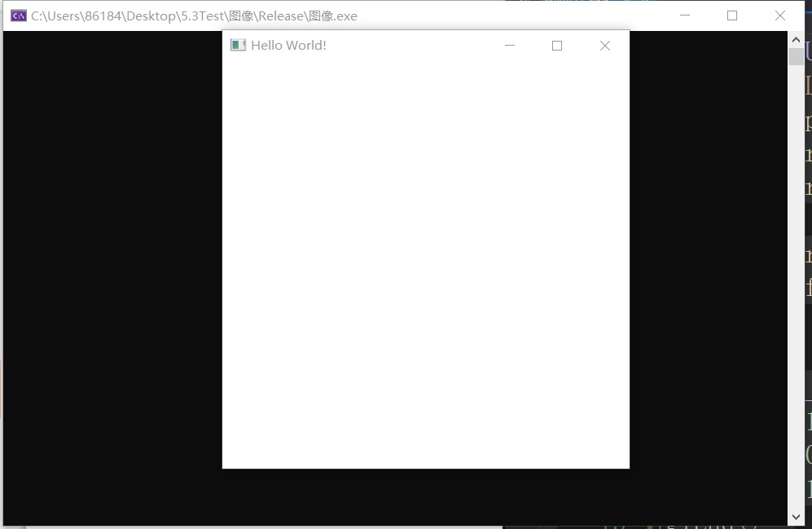Image resolution: width=812 pixels, height=529 pixels.
Task: Click the console title bar file path text
Action: pos(194,15)
